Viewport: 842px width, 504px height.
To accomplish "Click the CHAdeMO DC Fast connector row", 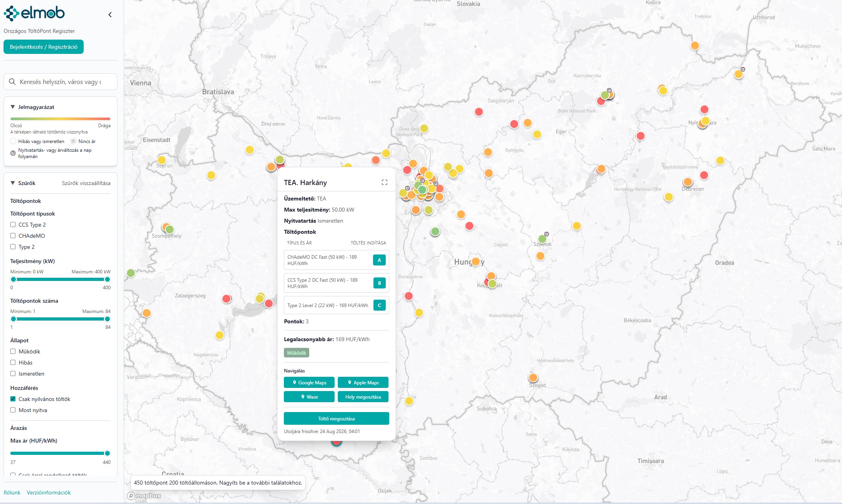I will pos(337,260).
